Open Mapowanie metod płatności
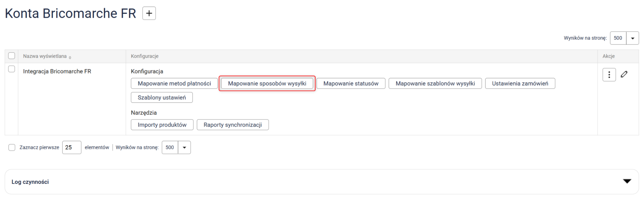 click(174, 83)
